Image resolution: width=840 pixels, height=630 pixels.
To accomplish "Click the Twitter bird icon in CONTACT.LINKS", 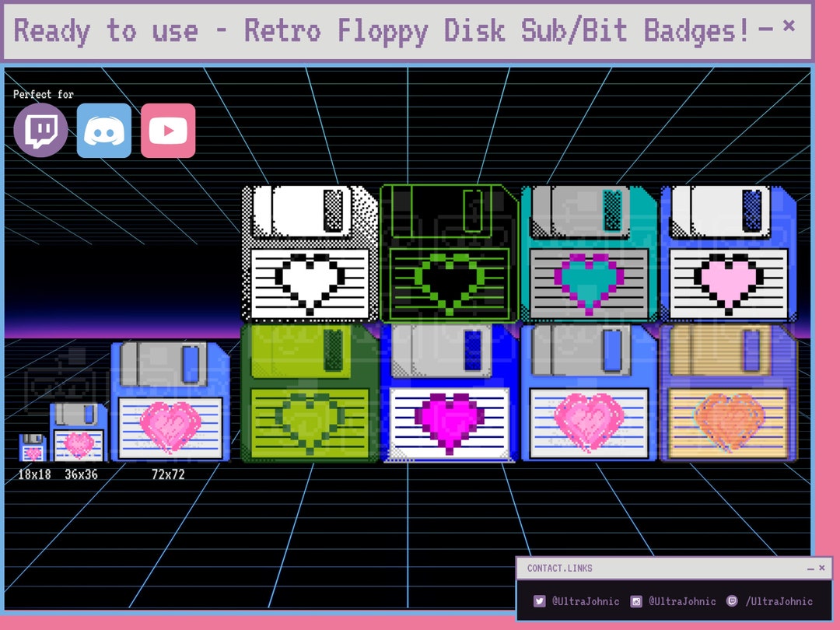I will (539, 600).
